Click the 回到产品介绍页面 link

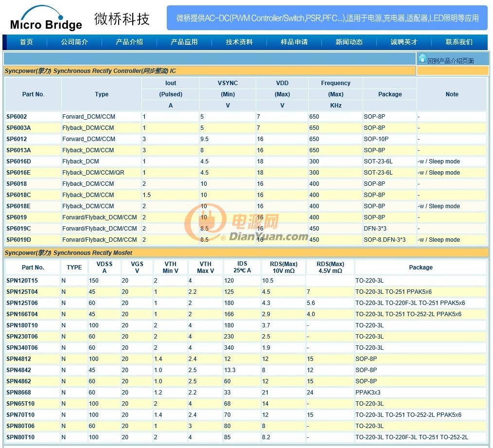(x=450, y=61)
